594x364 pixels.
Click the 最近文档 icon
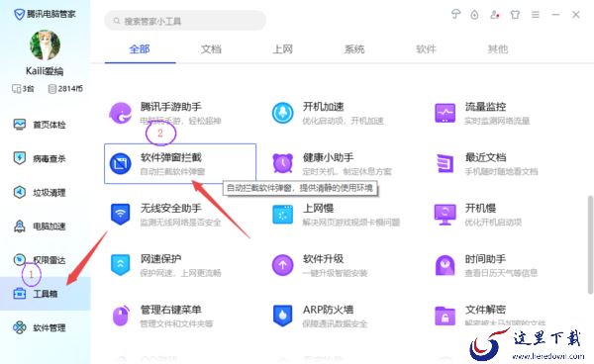(445, 163)
